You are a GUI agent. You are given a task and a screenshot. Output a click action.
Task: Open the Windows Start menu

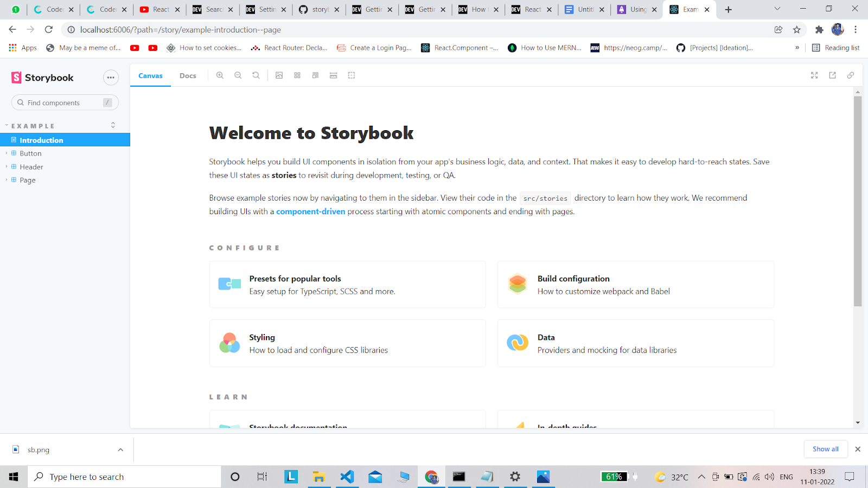[x=14, y=477]
